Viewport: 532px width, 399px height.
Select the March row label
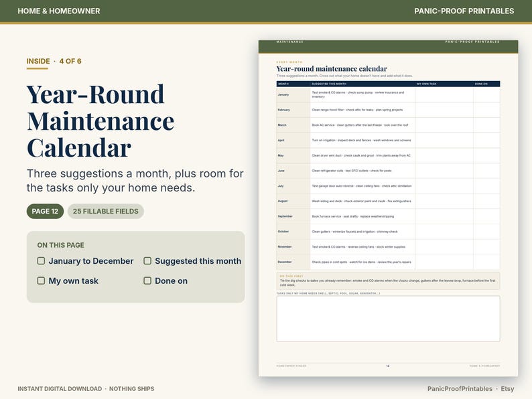click(x=282, y=125)
